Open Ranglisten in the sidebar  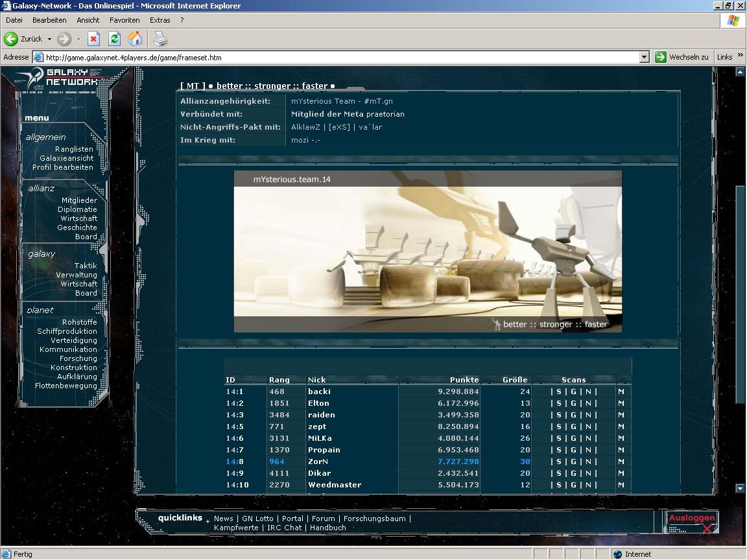(x=74, y=149)
